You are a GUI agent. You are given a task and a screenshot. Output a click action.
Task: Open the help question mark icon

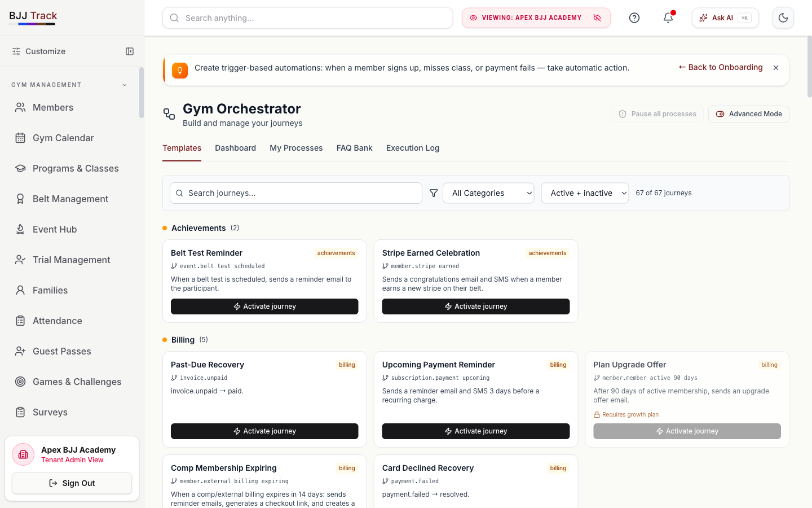point(634,18)
